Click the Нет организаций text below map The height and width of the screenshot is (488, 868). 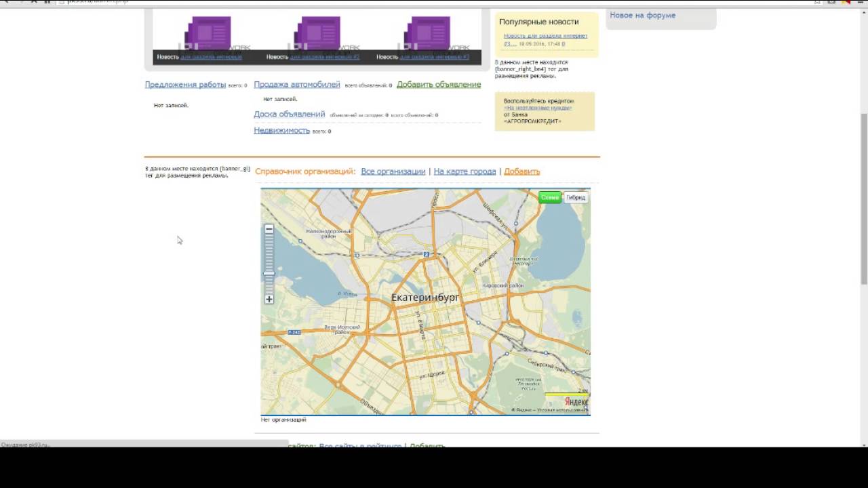pos(283,420)
